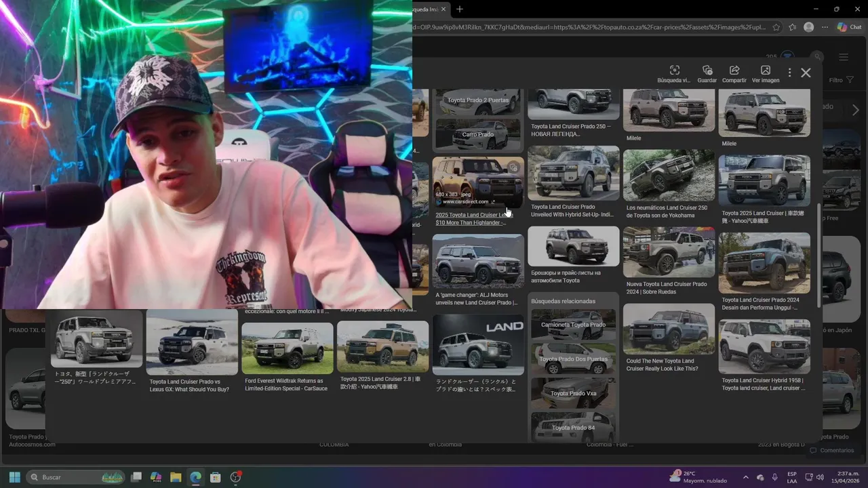Screen dimensions: 868x488
Task: Open File Explorer from the taskbar
Action: 176,477
